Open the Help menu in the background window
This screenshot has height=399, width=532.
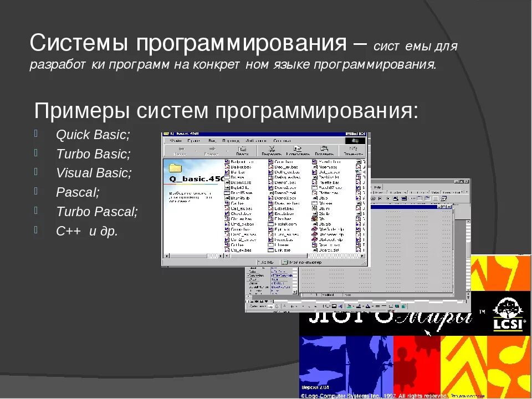click(x=377, y=187)
